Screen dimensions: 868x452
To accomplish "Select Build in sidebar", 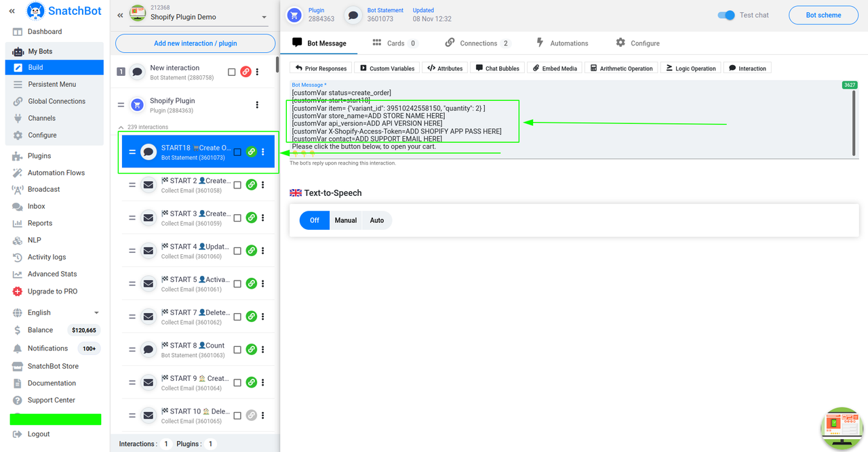I will pyautogui.click(x=54, y=68).
